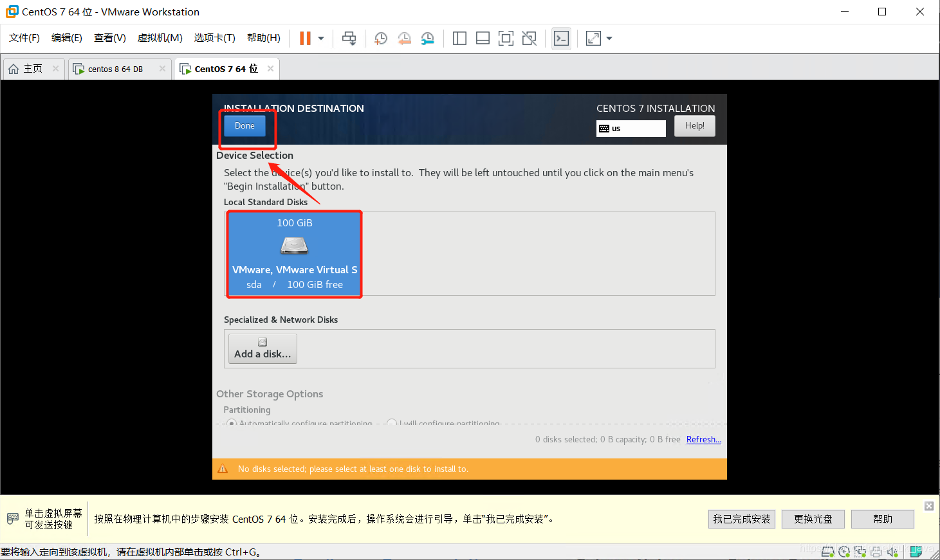The height and width of the screenshot is (560, 940).
Task: Click the VMware Workstation app icon in title bar
Action: point(12,12)
